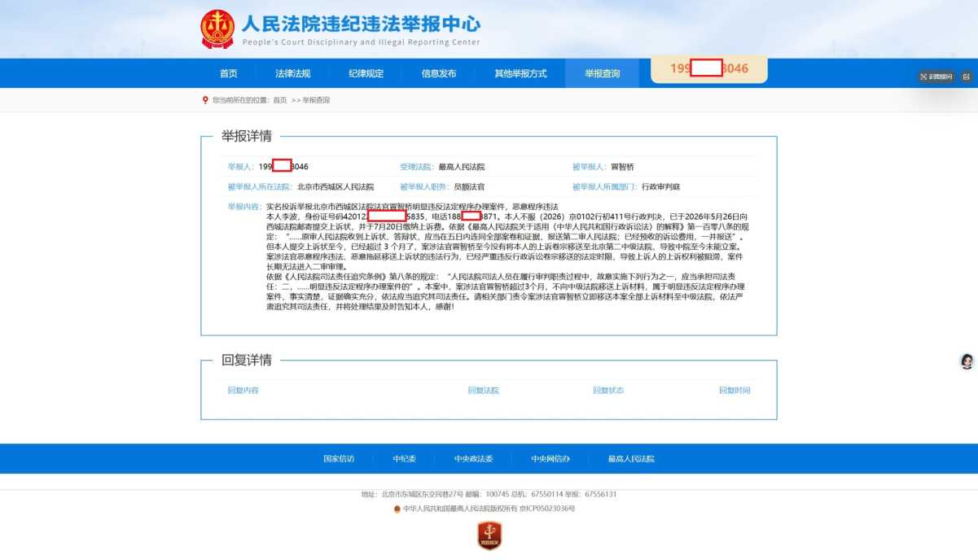Click 举报查询 in the breadcrumb
This screenshot has height=560, width=978.
[x=316, y=100]
